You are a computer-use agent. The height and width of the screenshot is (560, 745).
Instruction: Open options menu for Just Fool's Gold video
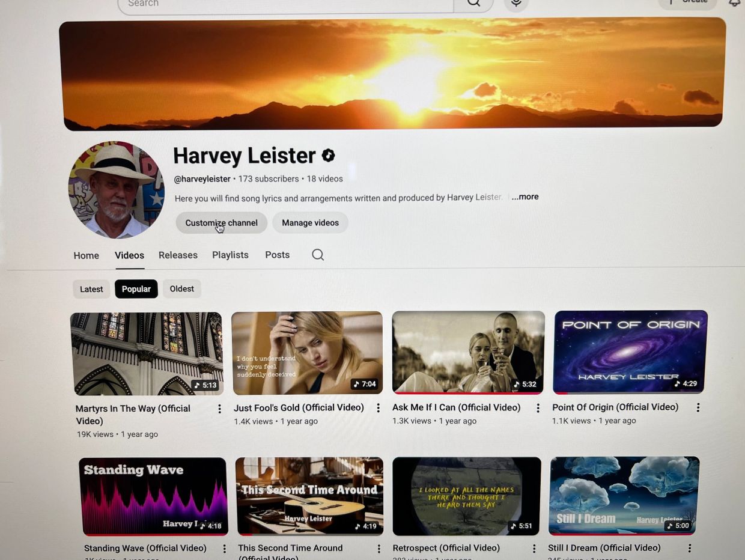[x=378, y=408]
